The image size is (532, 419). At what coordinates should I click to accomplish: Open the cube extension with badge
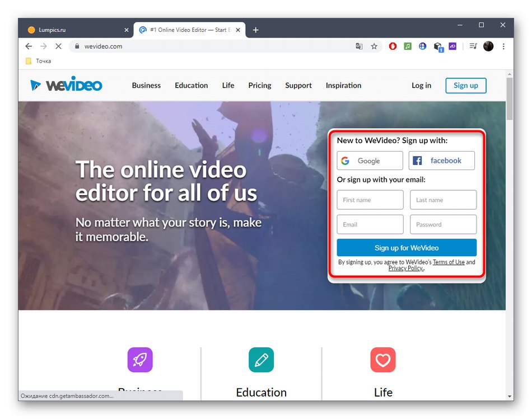tap(438, 47)
